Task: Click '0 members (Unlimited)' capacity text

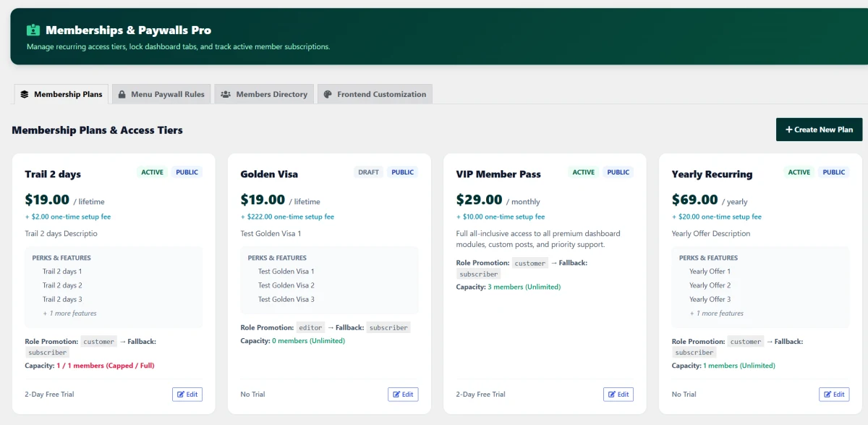Action: point(308,341)
